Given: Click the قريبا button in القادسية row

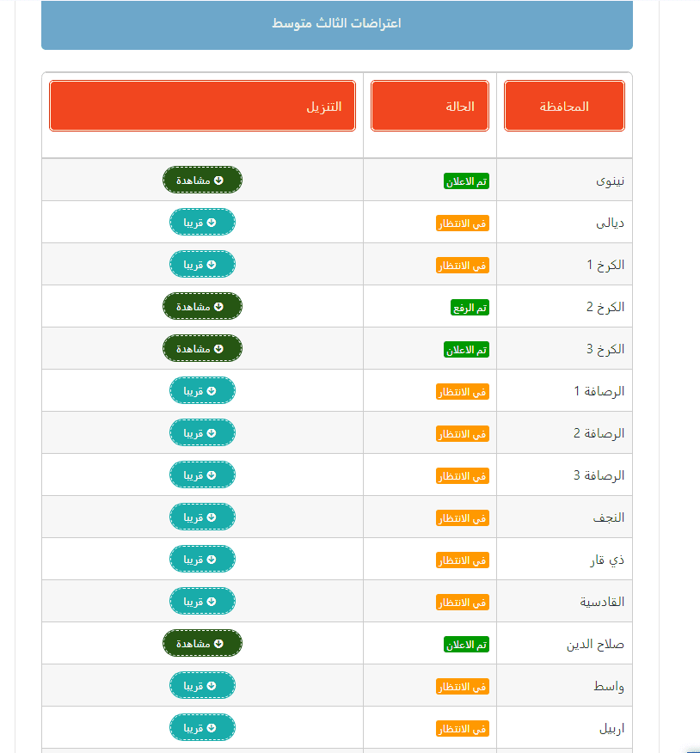Looking at the screenshot, I should click(202, 601).
